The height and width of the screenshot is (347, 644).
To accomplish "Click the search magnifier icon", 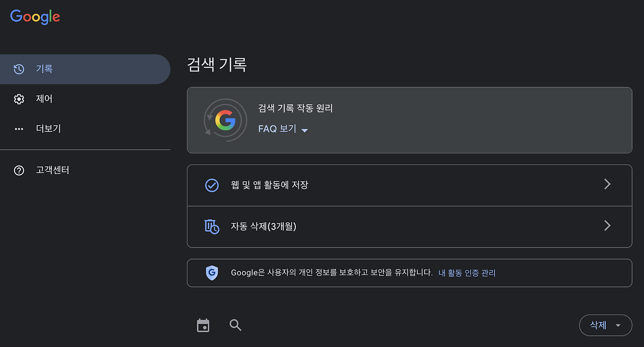I will (235, 325).
